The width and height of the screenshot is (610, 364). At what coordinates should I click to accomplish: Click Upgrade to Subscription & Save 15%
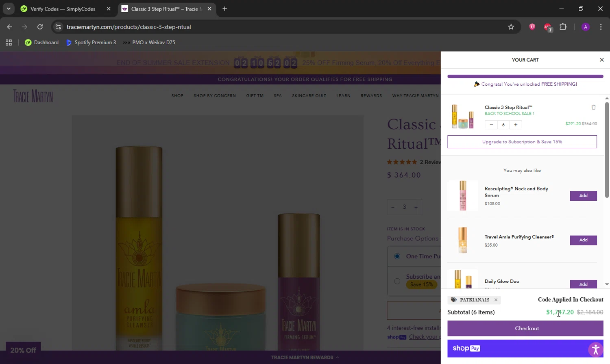[522, 142]
